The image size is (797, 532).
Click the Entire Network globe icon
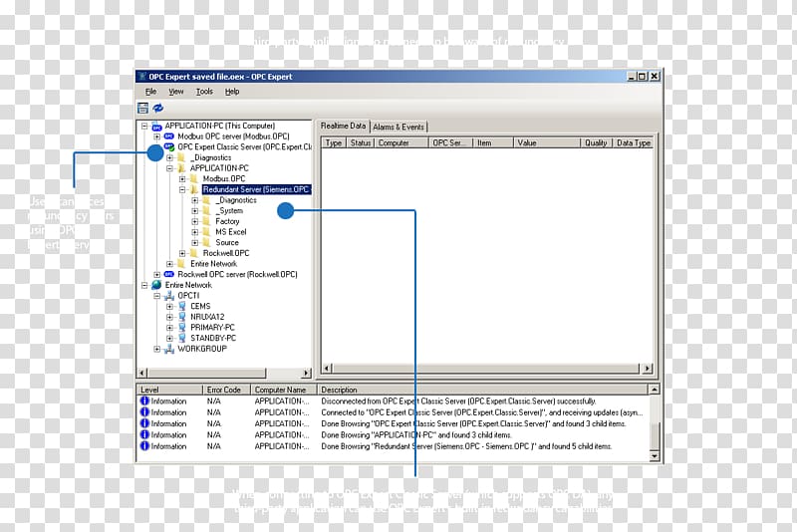pyautogui.click(x=156, y=285)
